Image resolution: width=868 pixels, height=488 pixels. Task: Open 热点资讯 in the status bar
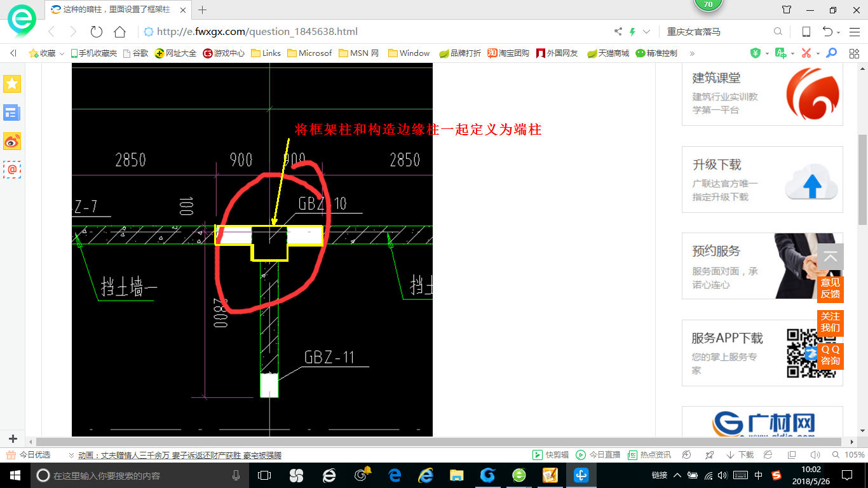[649, 455]
